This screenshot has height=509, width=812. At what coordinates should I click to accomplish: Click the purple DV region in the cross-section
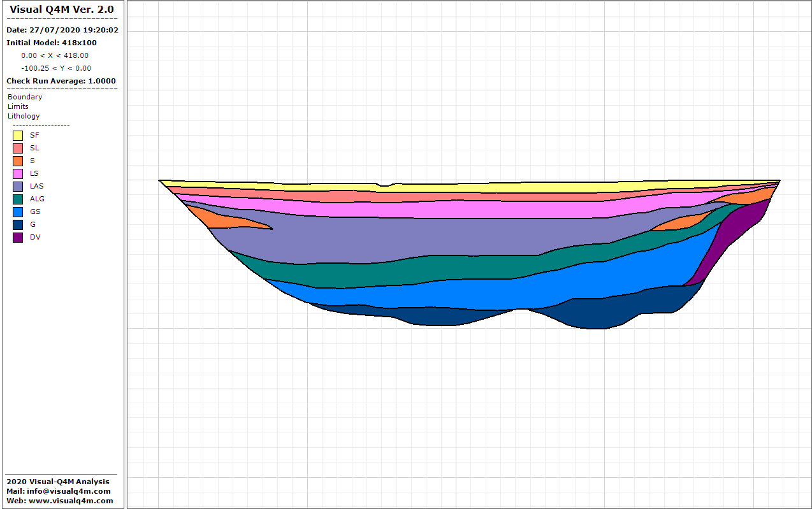point(733,233)
